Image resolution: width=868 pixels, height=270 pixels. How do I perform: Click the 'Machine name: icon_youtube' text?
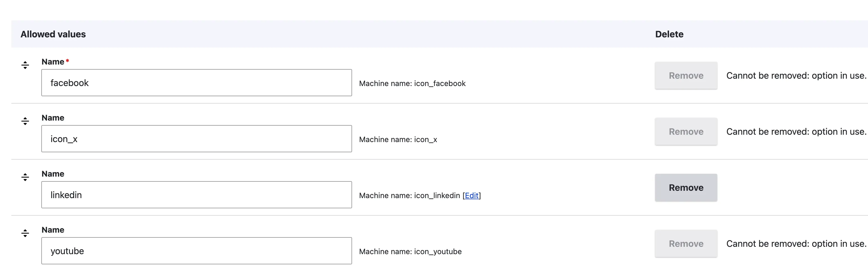[410, 251]
